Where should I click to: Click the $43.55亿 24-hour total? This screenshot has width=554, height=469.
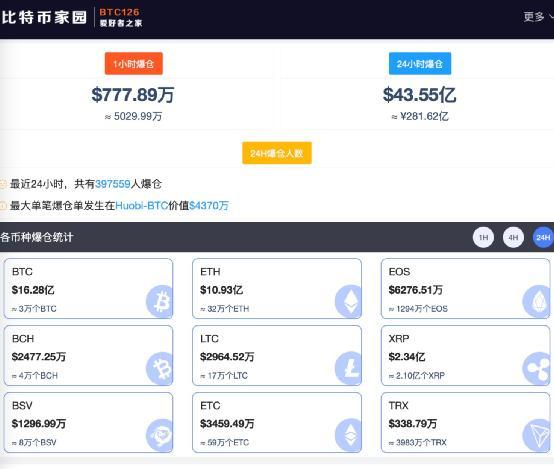(419, 95)
